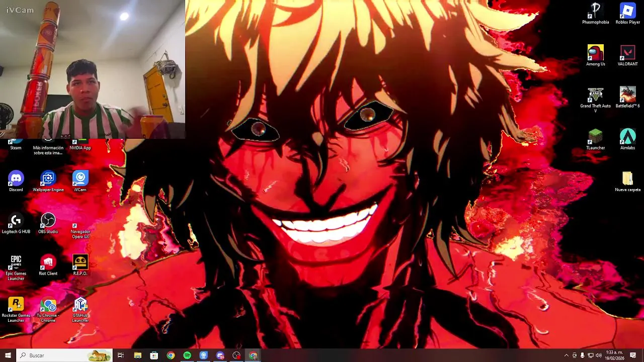Click the Buscar search box in taskbar
This screenshot has width=644, height=362.
coord(64,355)
